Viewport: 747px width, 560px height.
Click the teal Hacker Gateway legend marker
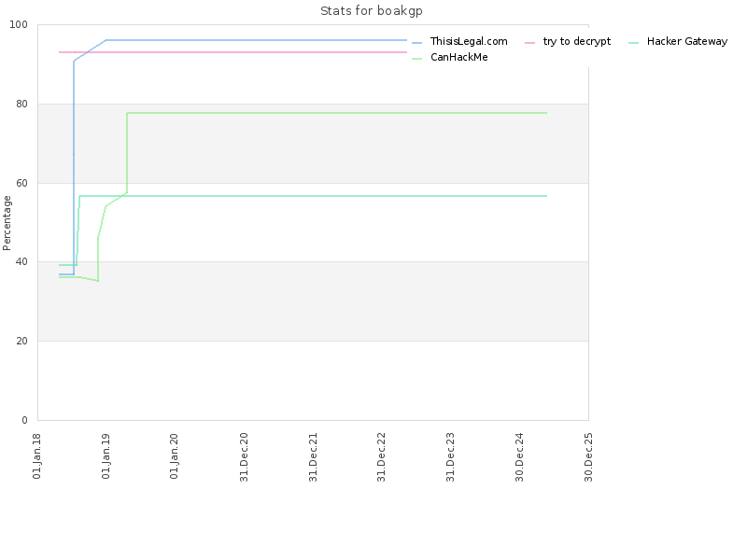coord(634,43)
